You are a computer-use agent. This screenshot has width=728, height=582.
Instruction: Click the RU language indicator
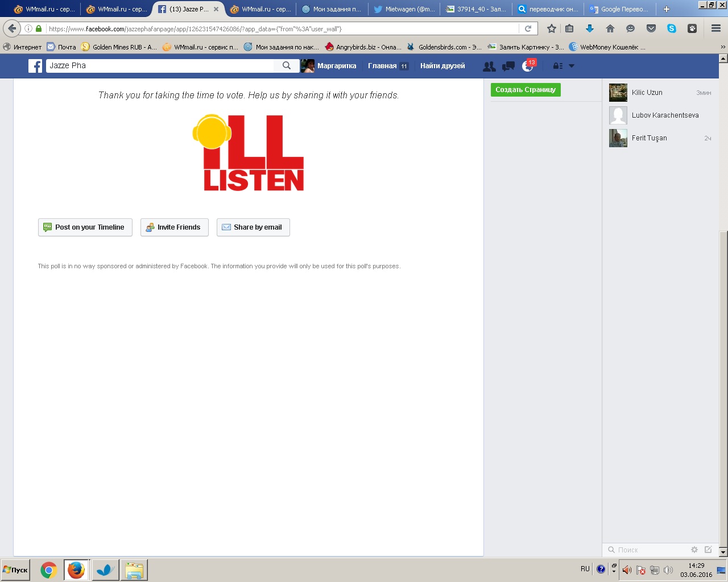585,569
